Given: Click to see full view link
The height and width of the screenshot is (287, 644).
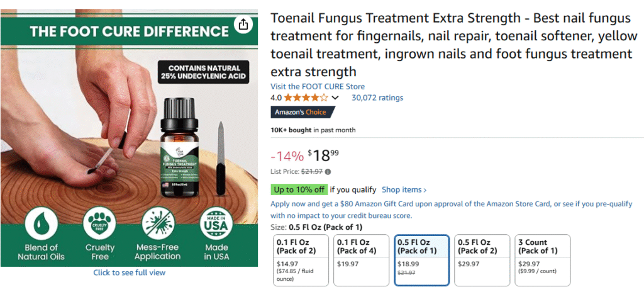Looking at the screenshot, I should [x=130, y=273].
